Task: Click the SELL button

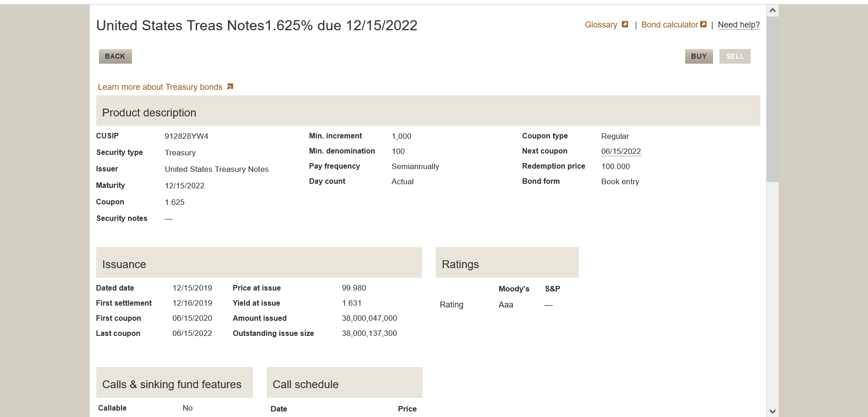Action: point(735,56)
